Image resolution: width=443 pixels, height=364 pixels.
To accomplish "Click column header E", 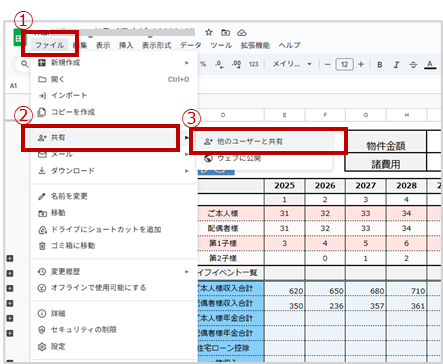I will [x=284, y=115].
